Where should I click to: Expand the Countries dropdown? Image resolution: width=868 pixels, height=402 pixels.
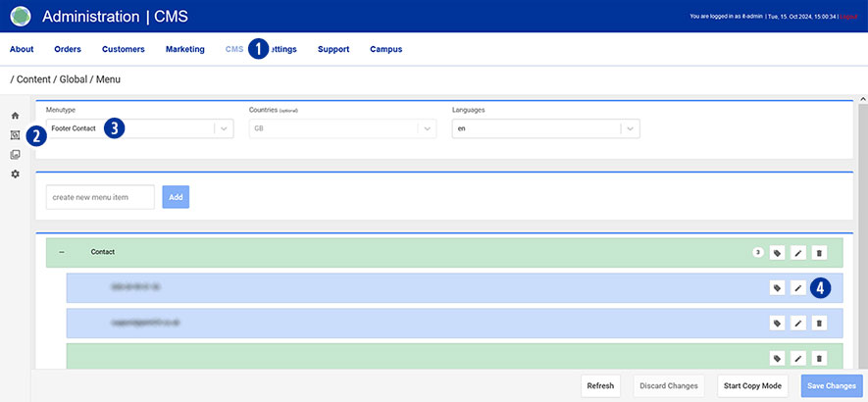[x=427, y=128]
